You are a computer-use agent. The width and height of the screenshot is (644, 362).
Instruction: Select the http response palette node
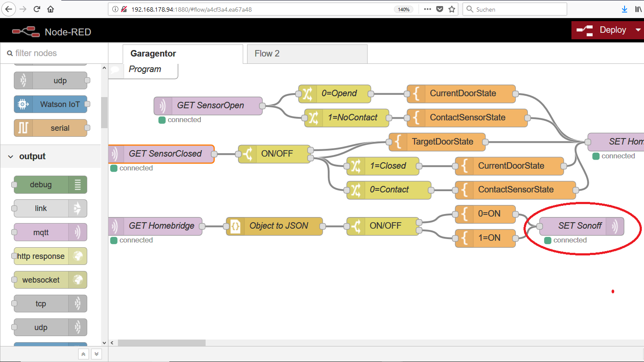[50, 256]
